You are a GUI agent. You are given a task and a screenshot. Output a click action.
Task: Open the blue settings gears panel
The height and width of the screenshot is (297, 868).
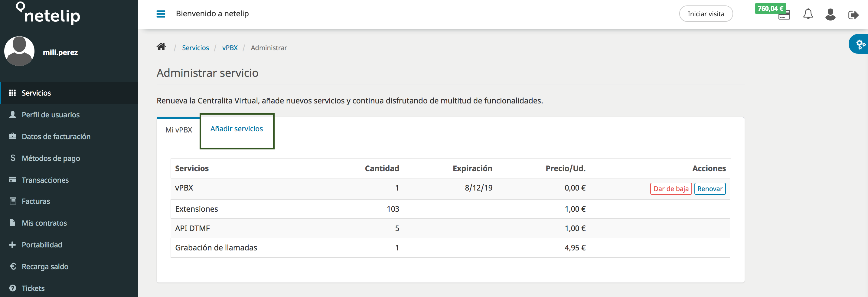[860, 44]
